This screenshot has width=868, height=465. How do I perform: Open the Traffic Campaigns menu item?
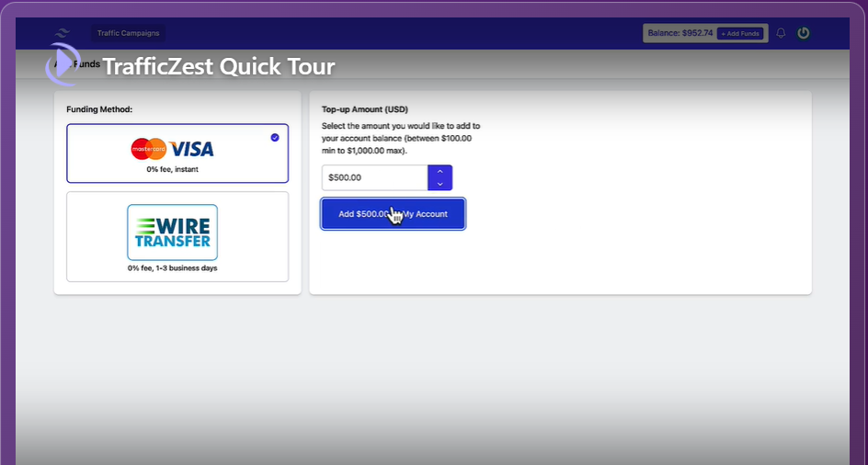click(x=129, y=33)
